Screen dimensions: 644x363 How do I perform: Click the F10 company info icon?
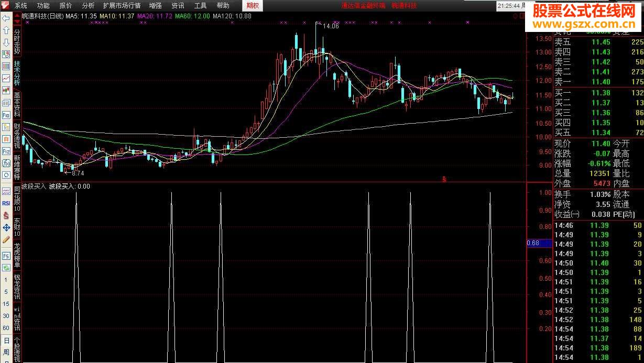(6, 115)
